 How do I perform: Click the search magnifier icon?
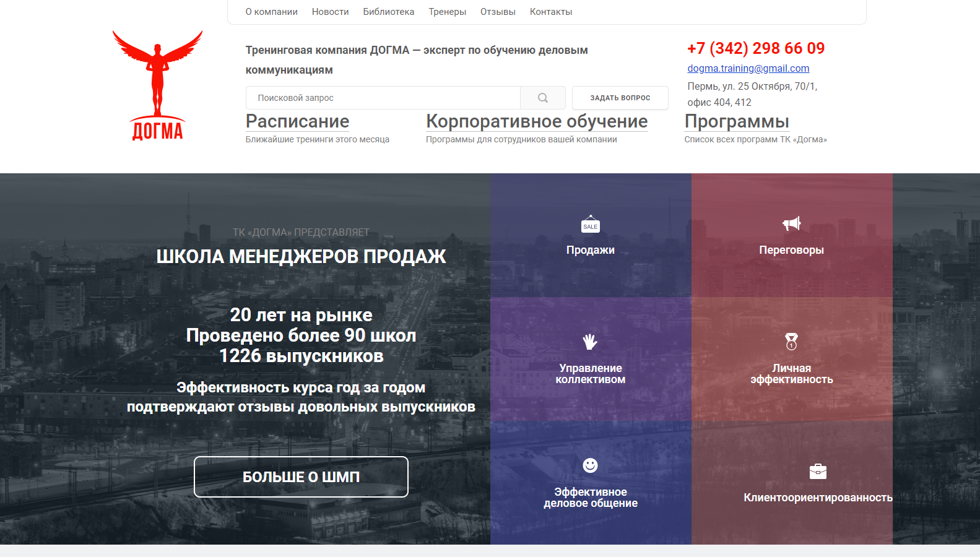point(543,98)
